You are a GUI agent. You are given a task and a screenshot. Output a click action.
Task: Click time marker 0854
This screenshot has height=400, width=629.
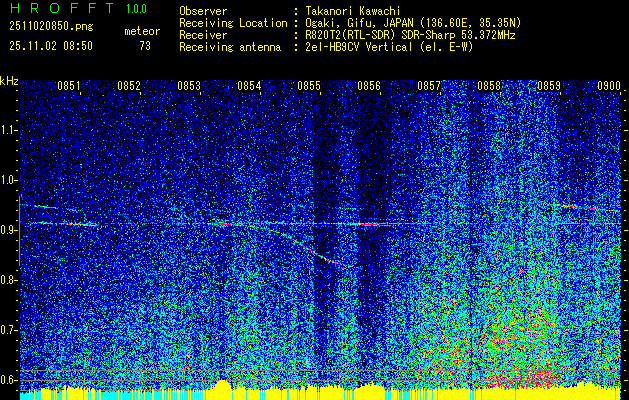(249, 86)
